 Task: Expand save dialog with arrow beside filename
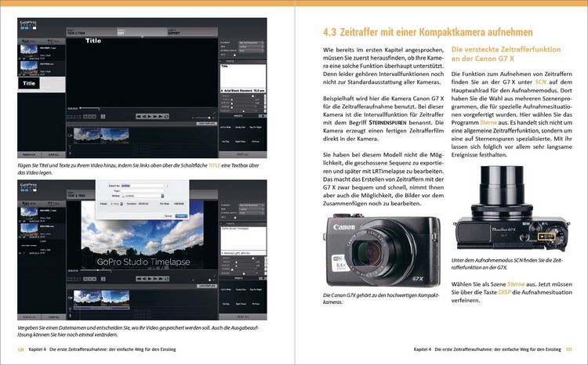click(x=167, y=186)
